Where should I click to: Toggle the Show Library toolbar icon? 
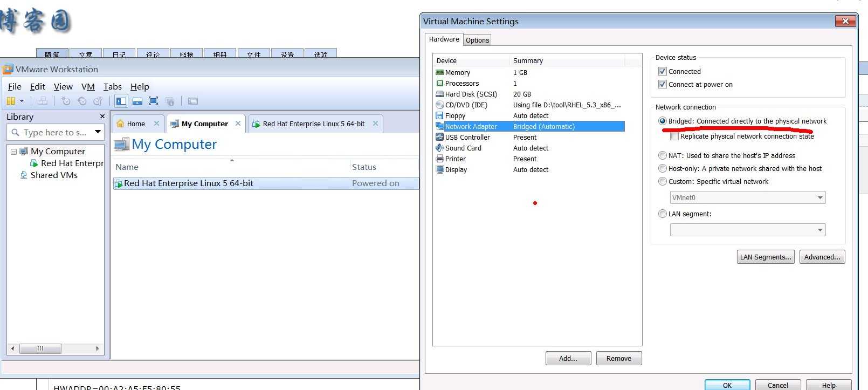[x=121, y=101]
